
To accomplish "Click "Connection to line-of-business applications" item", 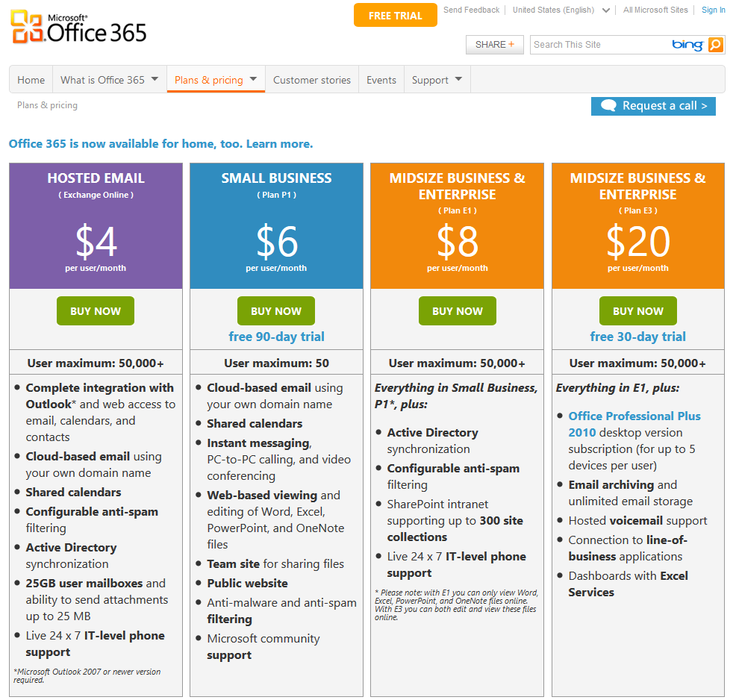I will 628,549.
